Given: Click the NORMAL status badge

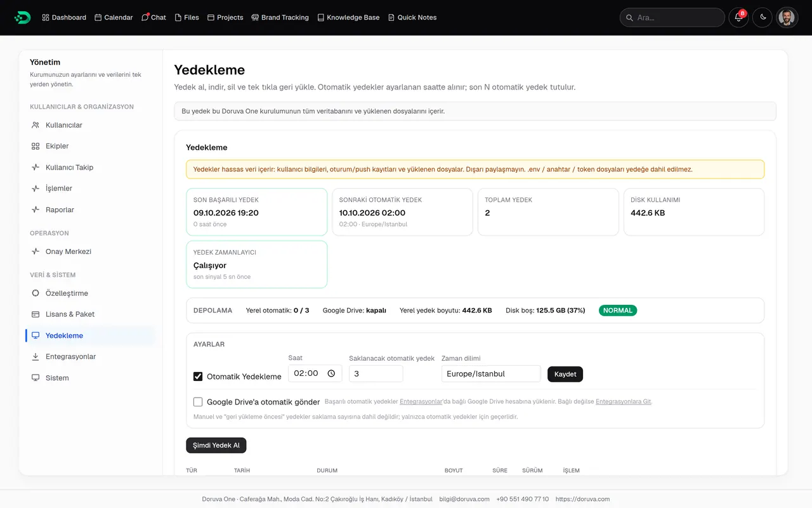Looking at the screenshot, I should pos(617,311).
